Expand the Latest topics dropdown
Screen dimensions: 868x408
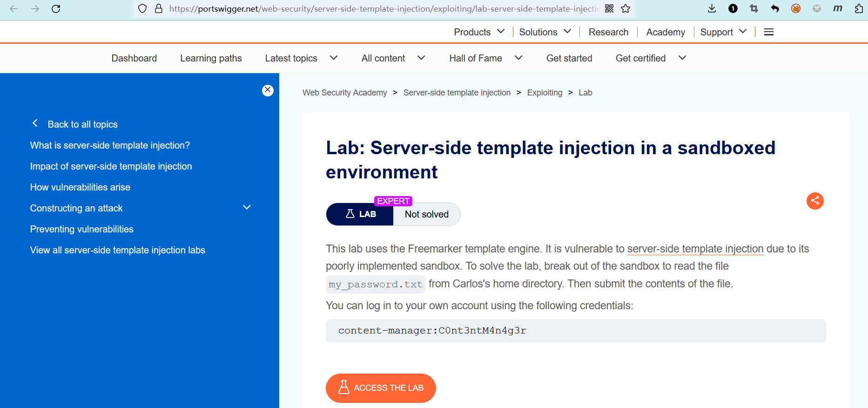coord(301,58)
